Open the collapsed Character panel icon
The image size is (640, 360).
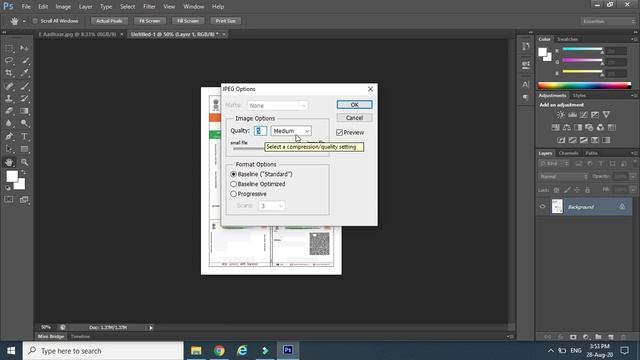(x=526, y=84)
